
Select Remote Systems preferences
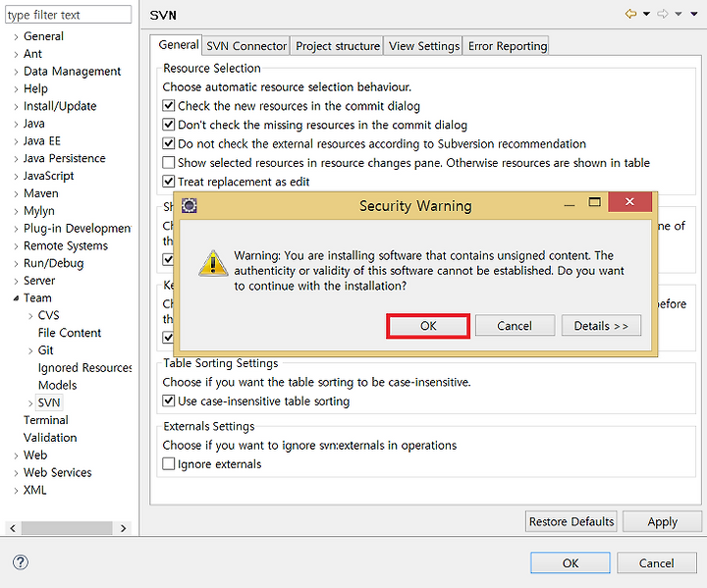(x=66, y=245)
